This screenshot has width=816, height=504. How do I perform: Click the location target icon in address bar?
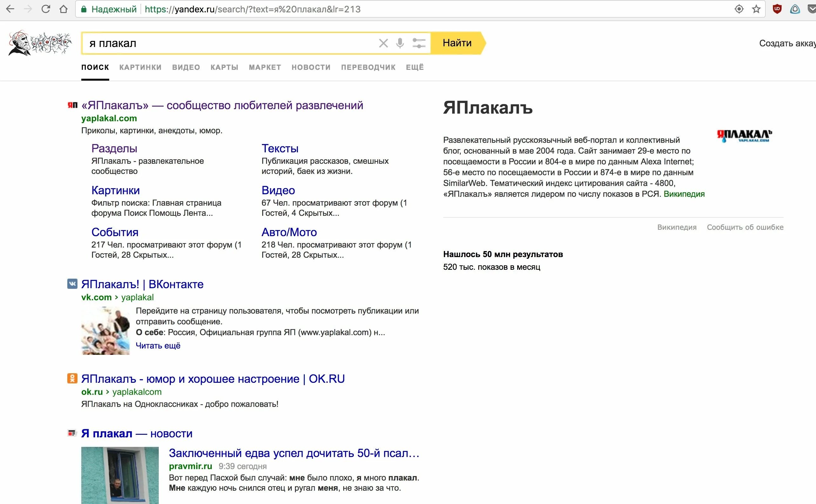pos(739,9)
